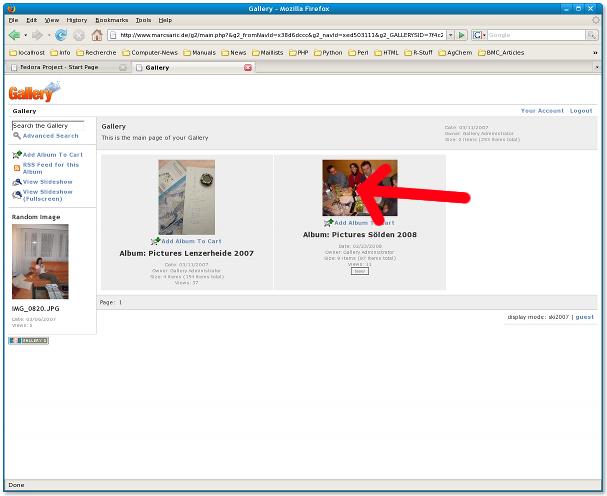Click the Gallery 2 badge below sidebar
607x496 pixels.
(28, 340)
